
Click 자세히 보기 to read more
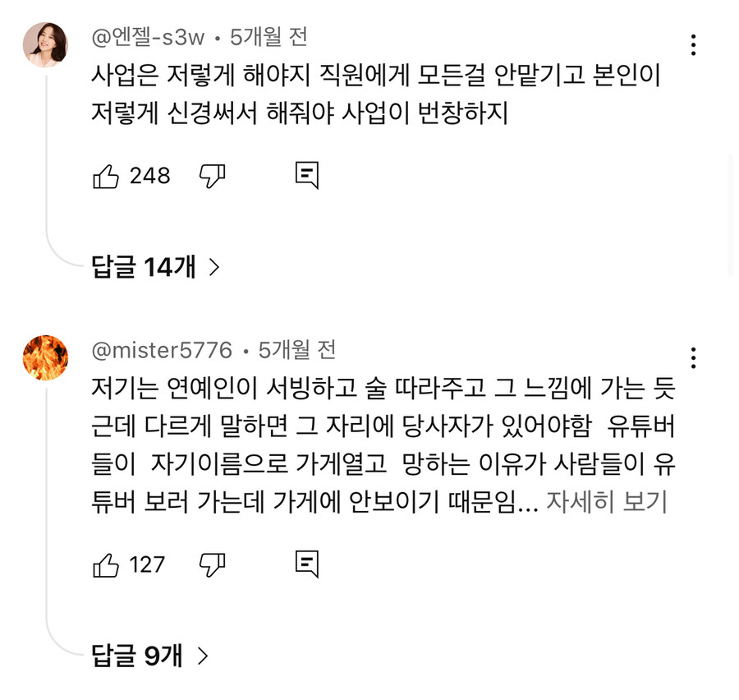(x=607, y=502)
